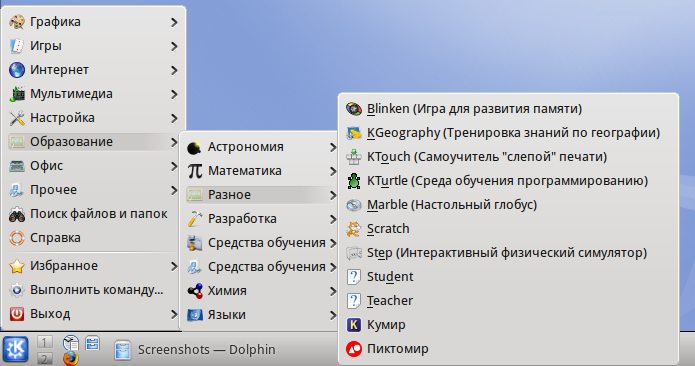Launch KGeography (Тренировка знаний по географии)

point(509,132)
